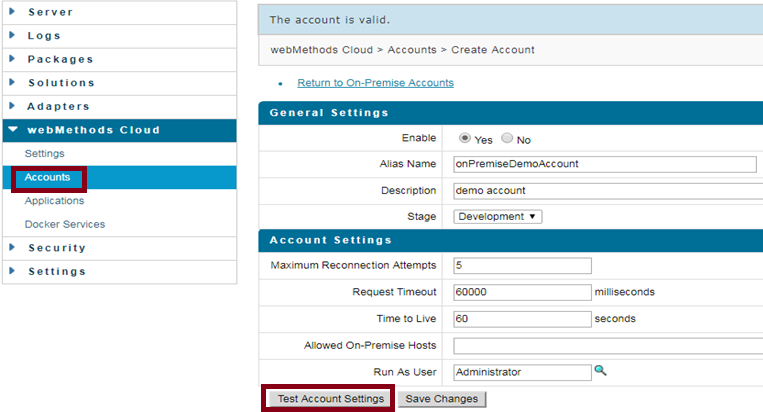Click the 'milliseconds' unit label
The width and height of the screenshot is (763, 412).
point(624,292)
